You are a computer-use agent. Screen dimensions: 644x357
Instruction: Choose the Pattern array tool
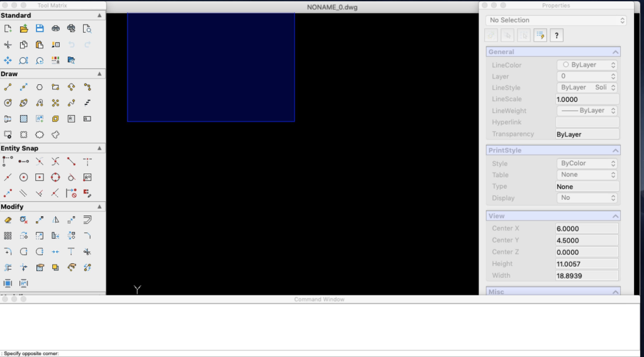point(8,236)
